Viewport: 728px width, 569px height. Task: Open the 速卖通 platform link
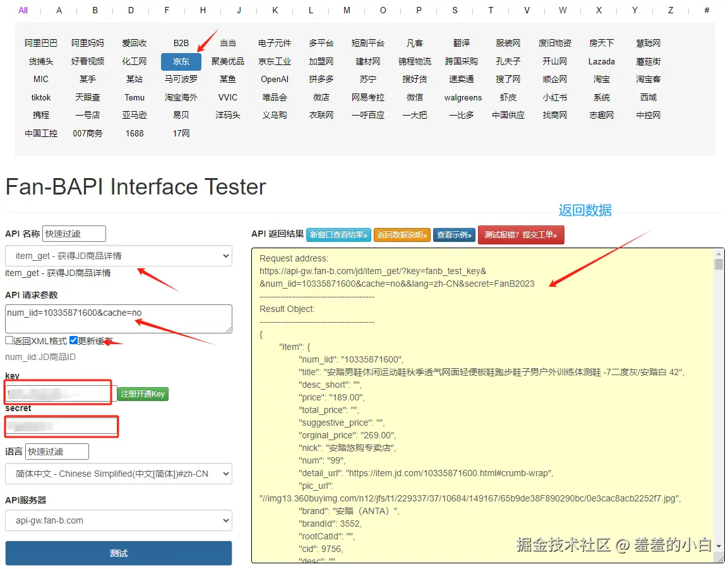coord(461,80)
